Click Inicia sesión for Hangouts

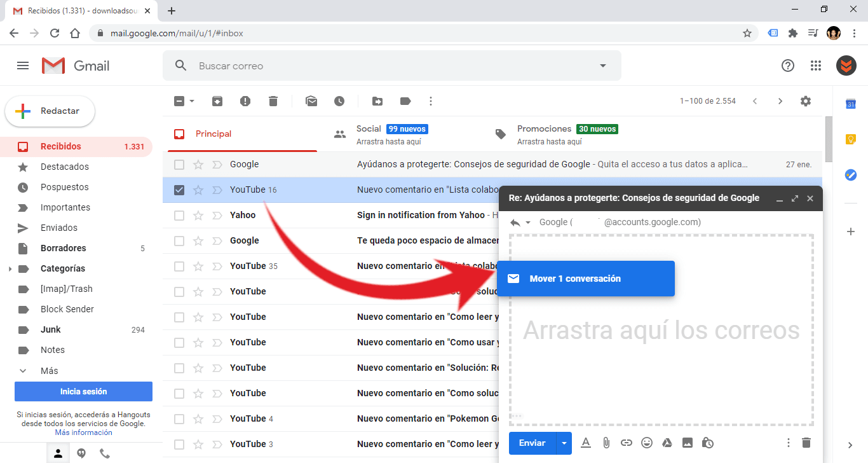[x=83, y=392]
